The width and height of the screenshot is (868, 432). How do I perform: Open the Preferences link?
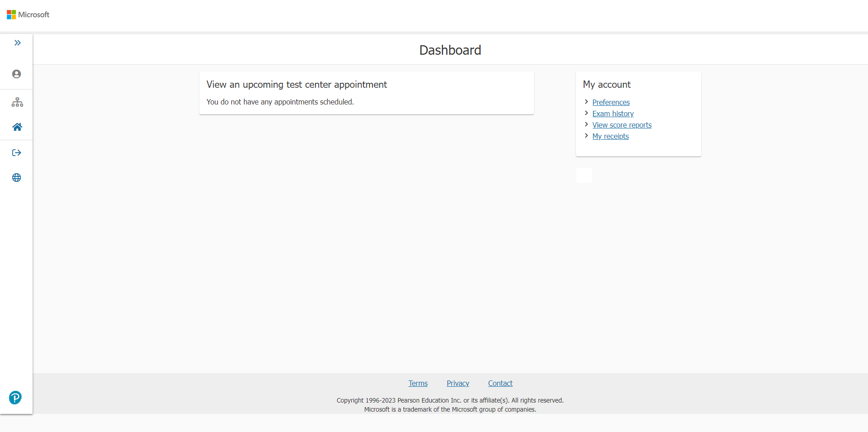[611, 102]
